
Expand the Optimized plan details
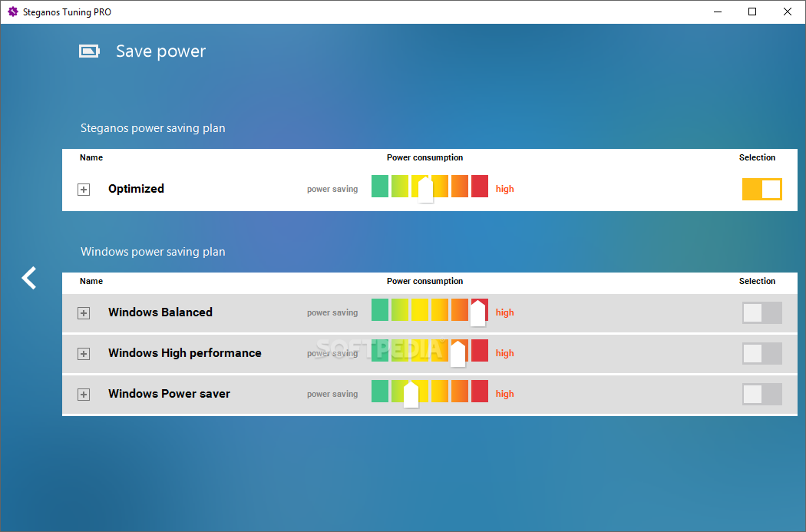[84, 190]
